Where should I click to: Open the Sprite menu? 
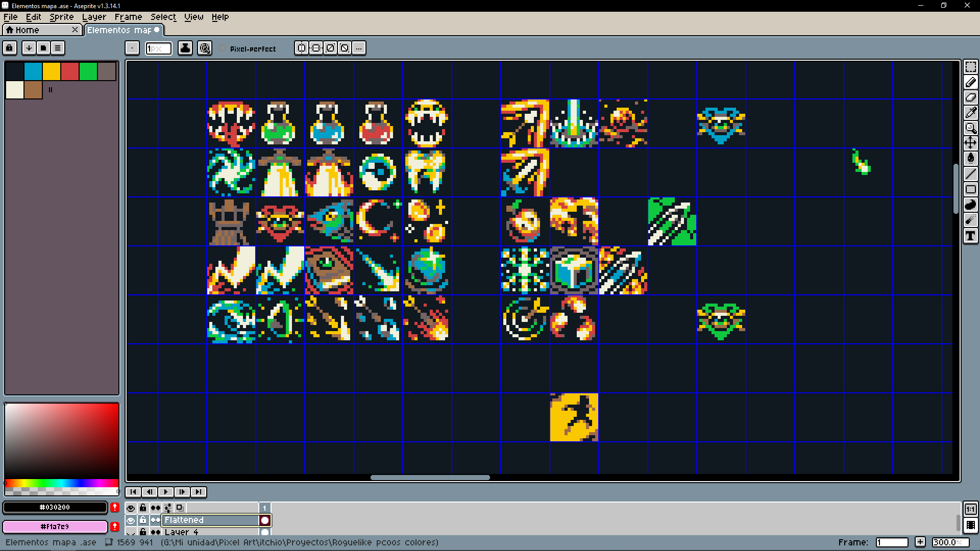coord(61,17)
